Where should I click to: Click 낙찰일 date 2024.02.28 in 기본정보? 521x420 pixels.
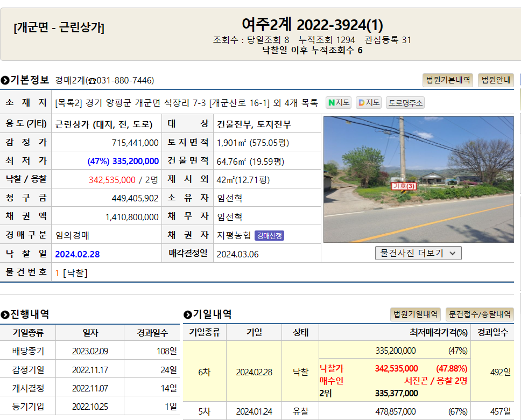(x=78, y=254)
